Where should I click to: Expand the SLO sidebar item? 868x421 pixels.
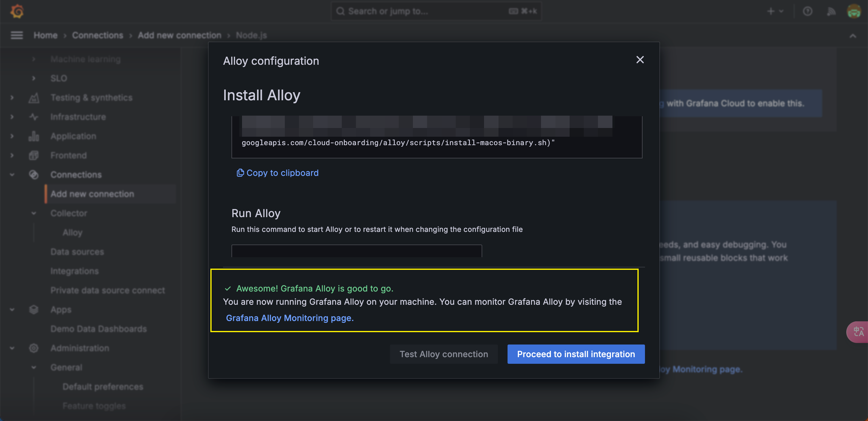33,78
